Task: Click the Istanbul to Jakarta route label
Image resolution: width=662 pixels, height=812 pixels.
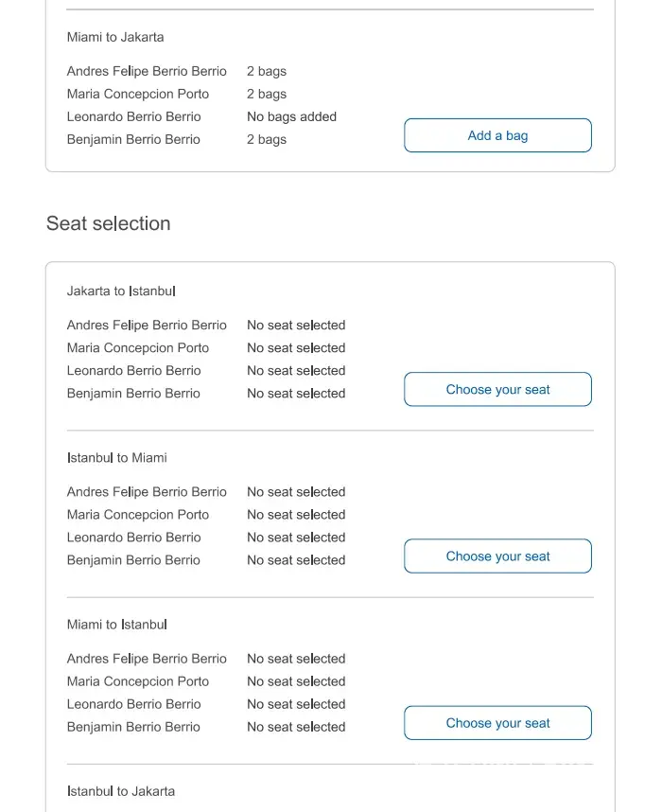Action: coord(121,791)
